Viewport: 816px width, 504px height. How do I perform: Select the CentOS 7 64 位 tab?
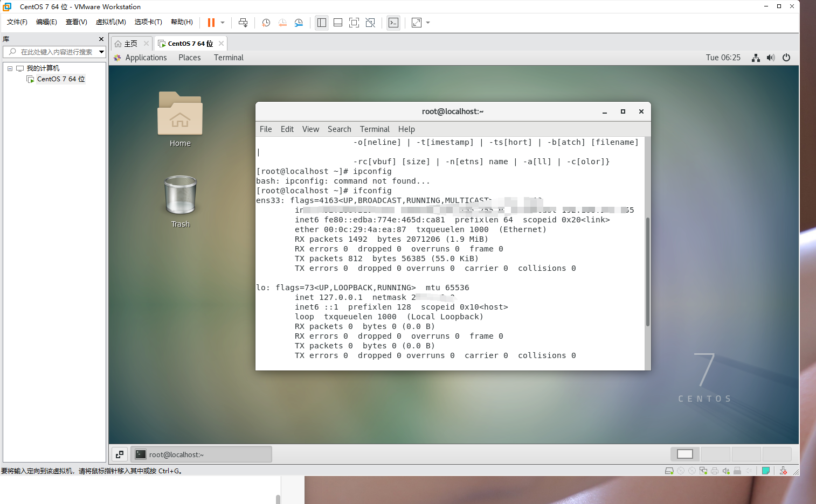tap(190, 44)
